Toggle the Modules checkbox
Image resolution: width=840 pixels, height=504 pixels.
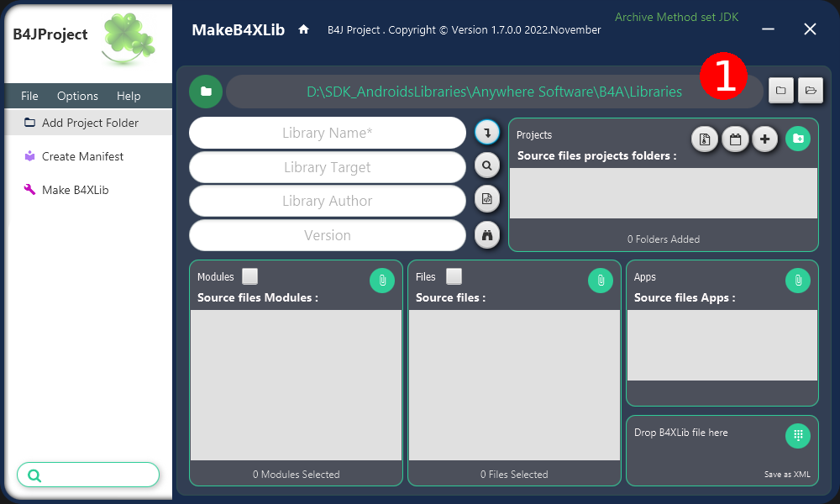[249, 276]
